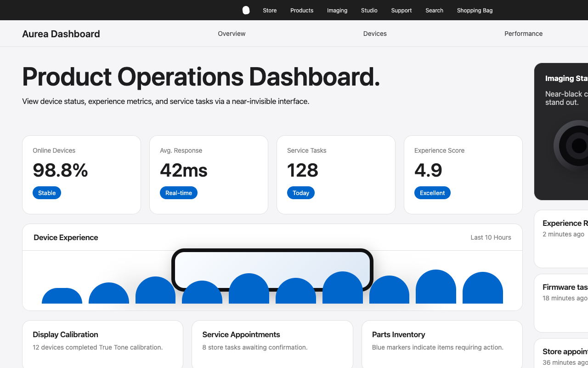The image size is (588, 368).
Task: Click the '36 minutes ago' timestamp
Action: point(565,362)
